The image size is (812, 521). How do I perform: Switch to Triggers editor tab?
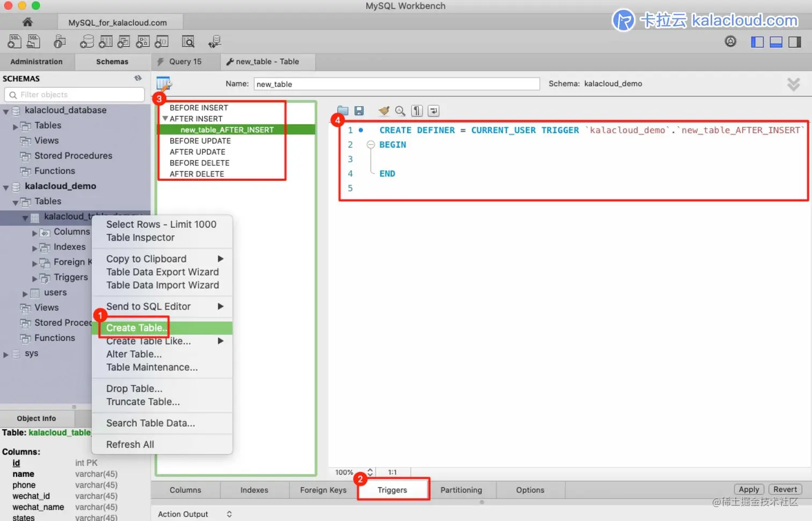(393, 490)
